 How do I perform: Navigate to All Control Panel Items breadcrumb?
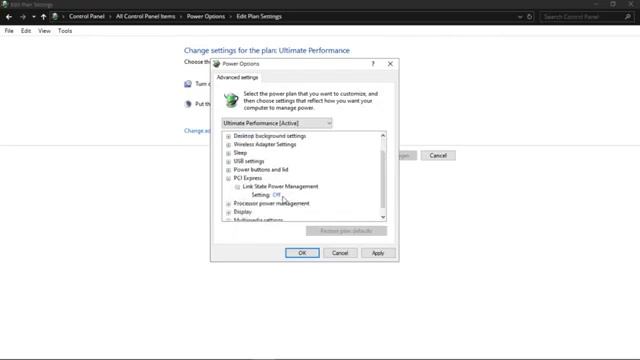point(145,16)
